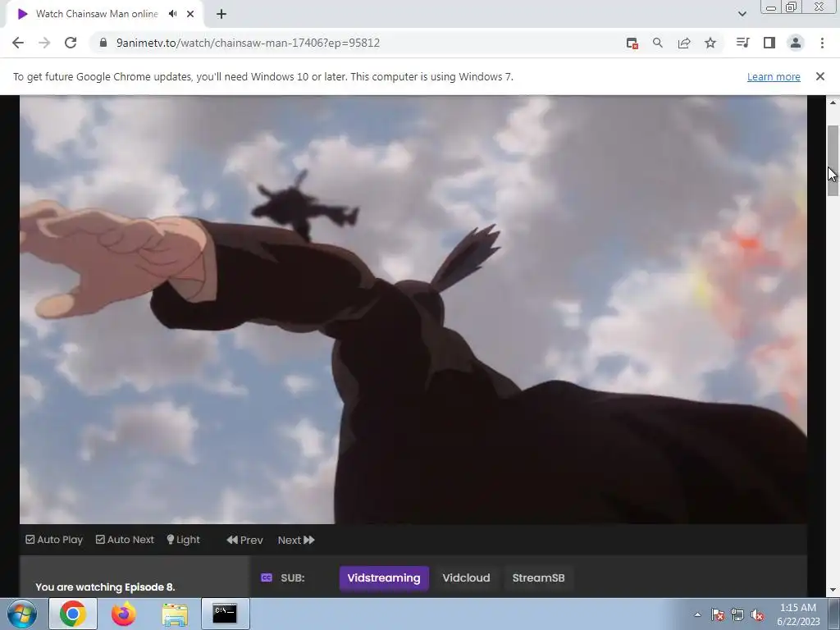Image resolution: width=840 pixels, height=630 pixels.
Task: Click the video player frame
Action: pos(413,309)
